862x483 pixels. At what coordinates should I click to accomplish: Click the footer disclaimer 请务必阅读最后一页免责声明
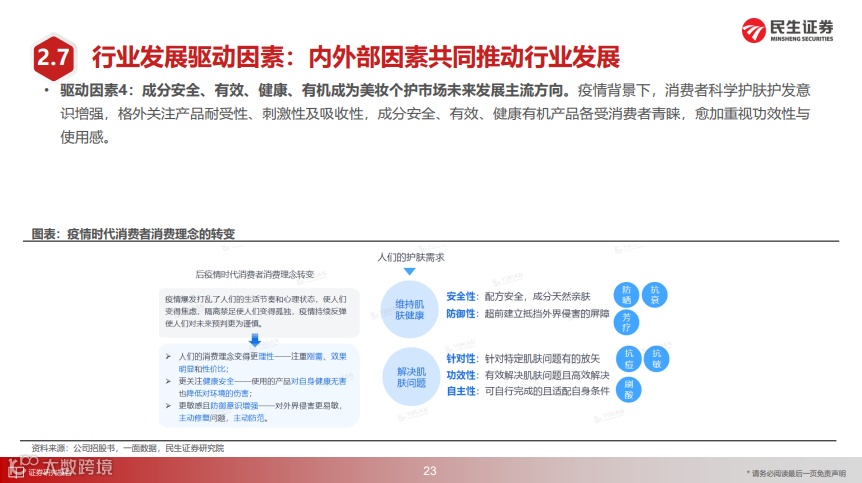tap(796, 473)
